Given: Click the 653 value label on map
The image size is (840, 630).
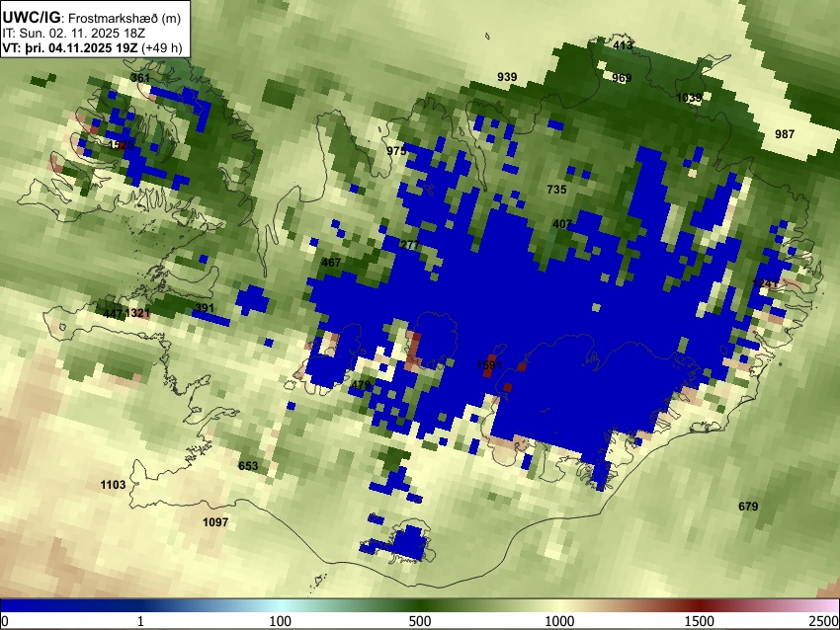Looking at the screenshot, I should 248,466.
